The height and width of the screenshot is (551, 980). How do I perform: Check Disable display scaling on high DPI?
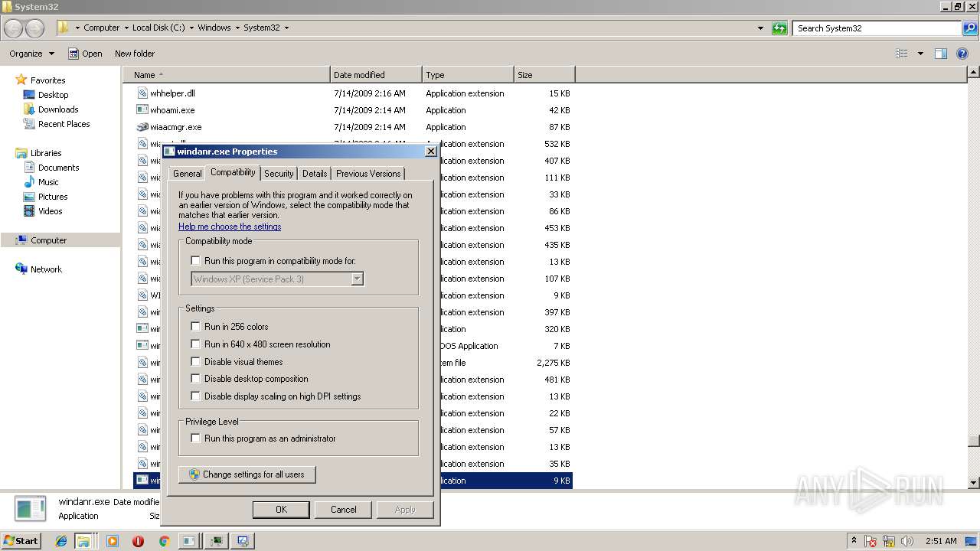point(195,396)
